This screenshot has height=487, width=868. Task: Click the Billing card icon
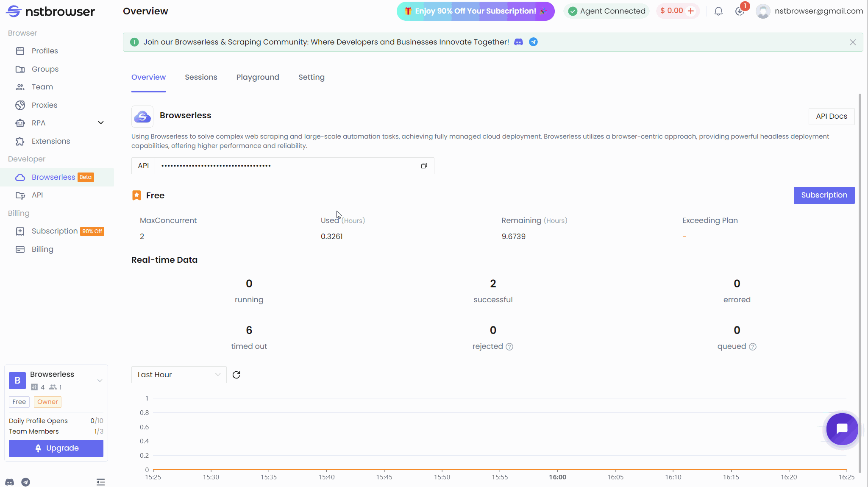point(20,249)
